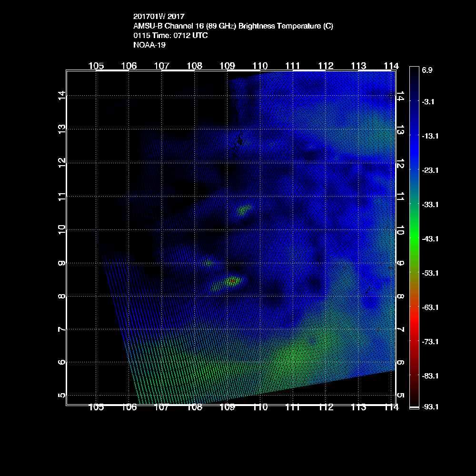476x476 pixels.
Task: Click latitude label 8 on the right axis
Action: [x=400, y=296]
